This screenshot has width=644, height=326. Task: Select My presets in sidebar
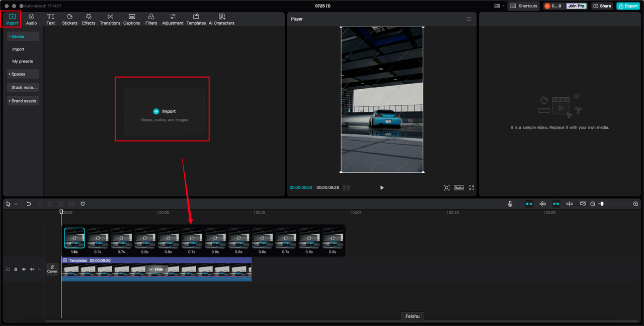(23, 61)
